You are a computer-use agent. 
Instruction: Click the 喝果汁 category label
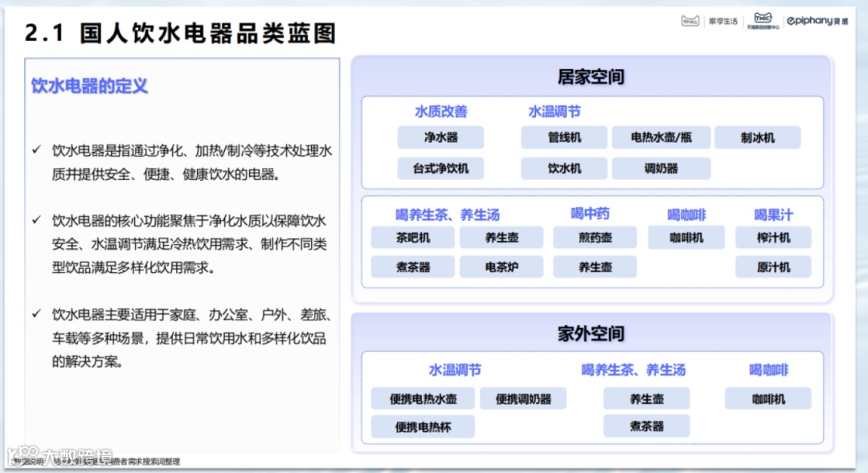click(x=773, y=214)
